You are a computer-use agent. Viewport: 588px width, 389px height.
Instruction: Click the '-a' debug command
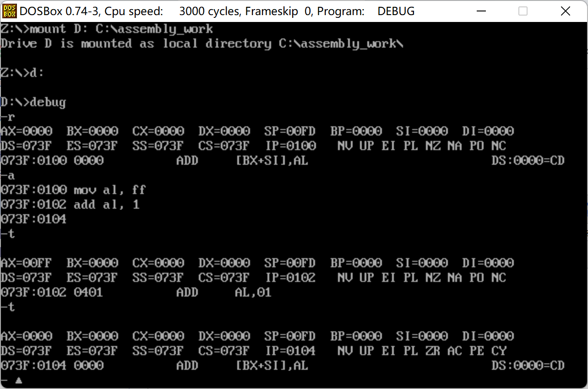pos(8,176)
